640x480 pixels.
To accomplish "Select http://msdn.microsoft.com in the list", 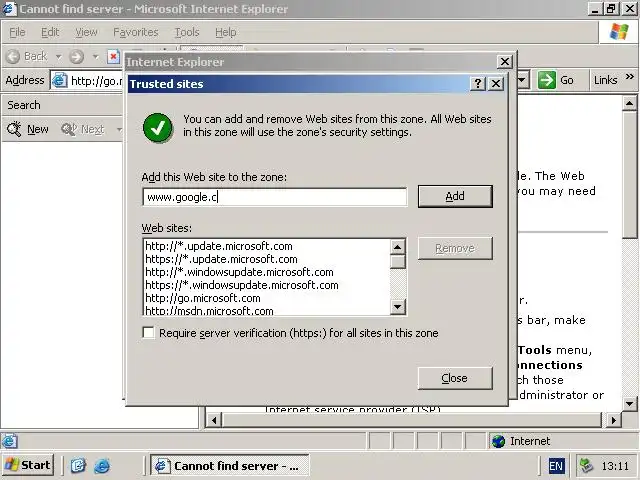I will click(209, 311).
